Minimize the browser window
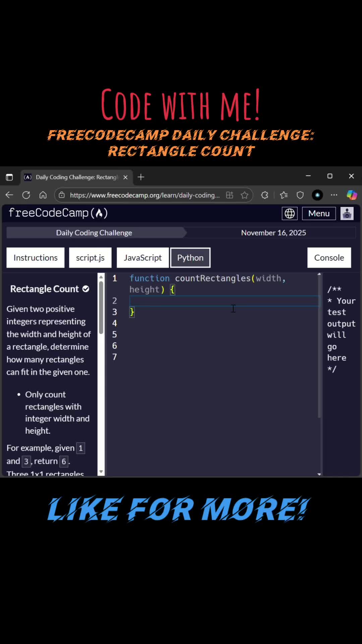The width and height of the screenshot is (362, 644). [308, 176]
